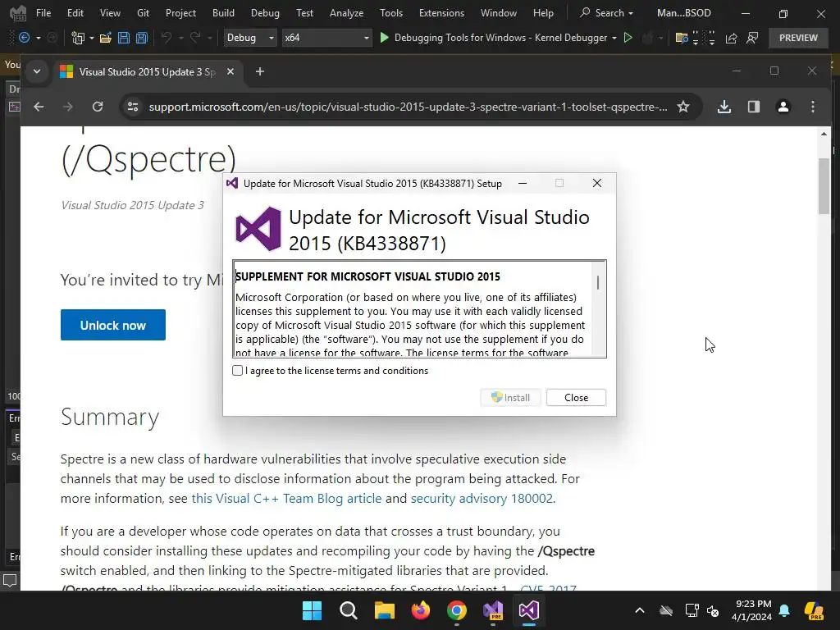The width and height of the screenshot is (840, 630).
Task: Open the notification bell in system tray
Action: click(784, 610)
